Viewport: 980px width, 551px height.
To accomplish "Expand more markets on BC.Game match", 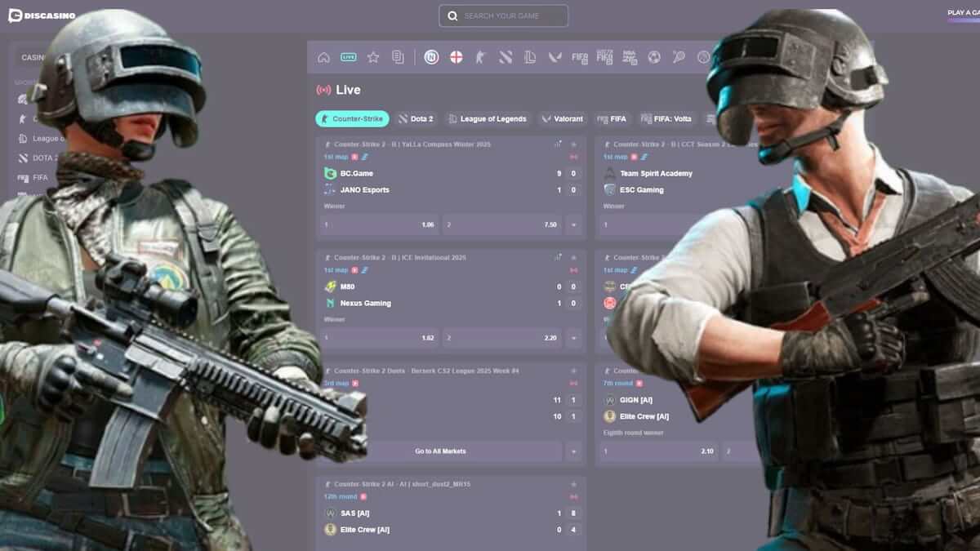I will click(x=573, y=224).
